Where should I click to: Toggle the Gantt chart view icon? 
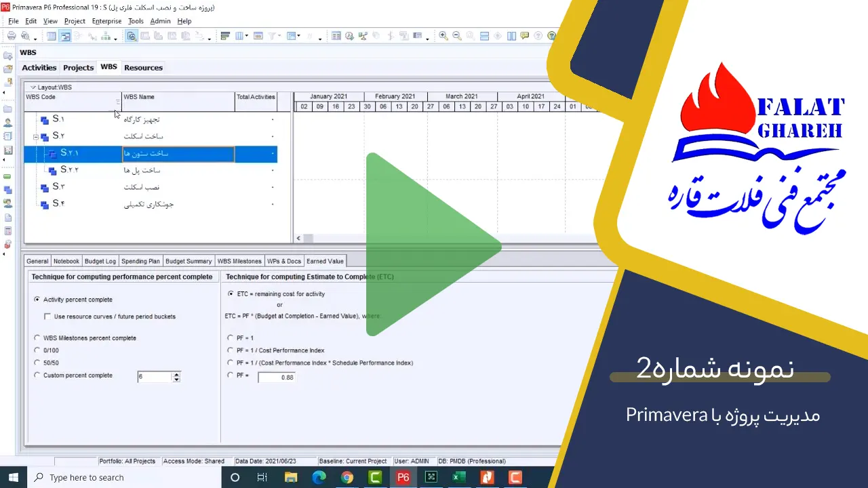coord(65,36)
